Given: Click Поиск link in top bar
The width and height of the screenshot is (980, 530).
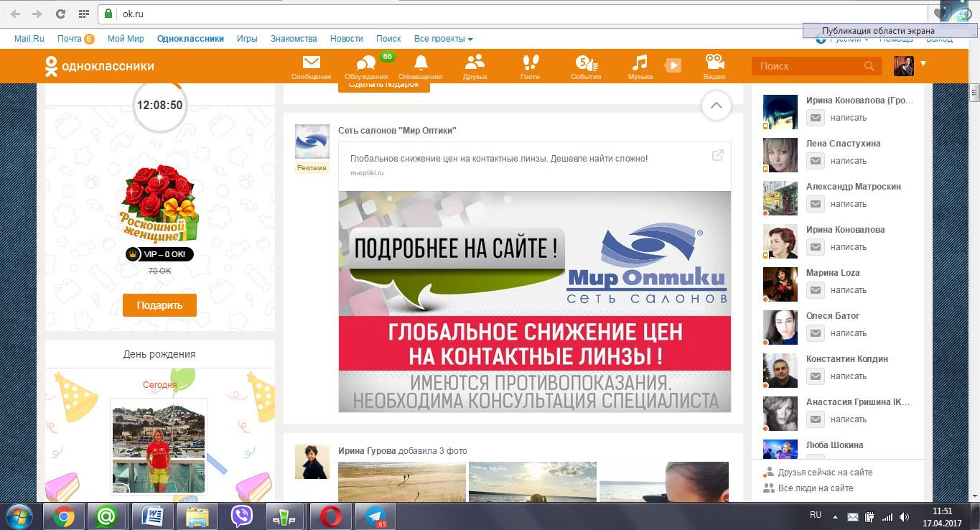Looking at the screenshot, I should click(388, 39).
